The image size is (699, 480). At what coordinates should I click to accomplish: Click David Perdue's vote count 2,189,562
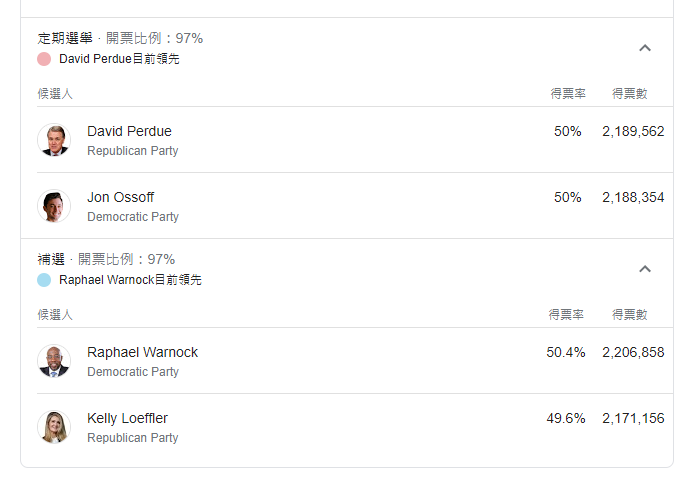pos(633,131)
